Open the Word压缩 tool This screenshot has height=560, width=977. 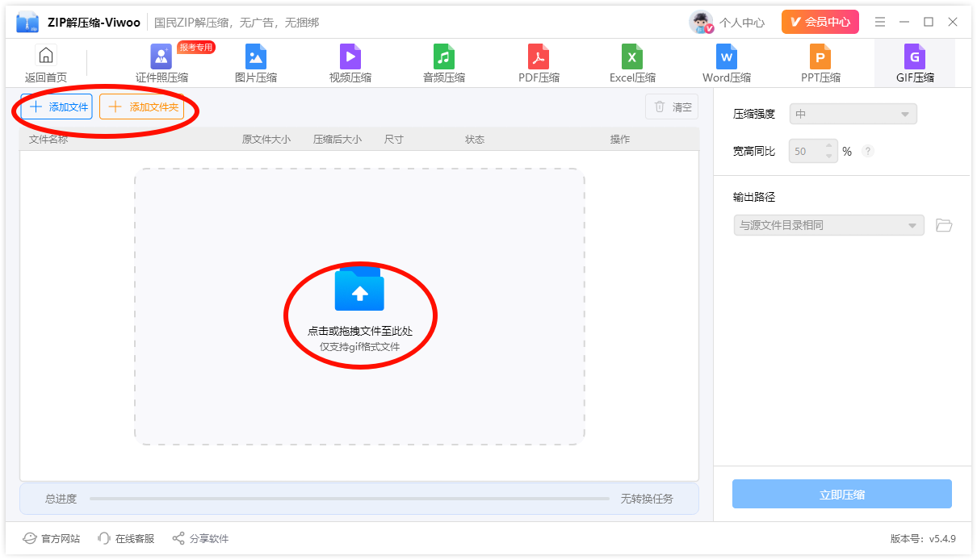[x=727, y=63]
